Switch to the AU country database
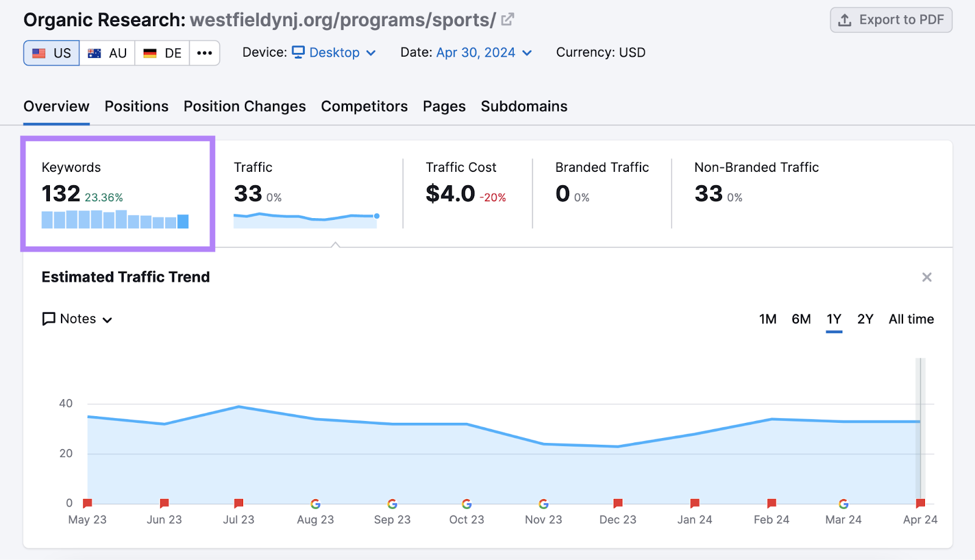The image size is (975, 560). pyautogui.click(x=107, y=52)
